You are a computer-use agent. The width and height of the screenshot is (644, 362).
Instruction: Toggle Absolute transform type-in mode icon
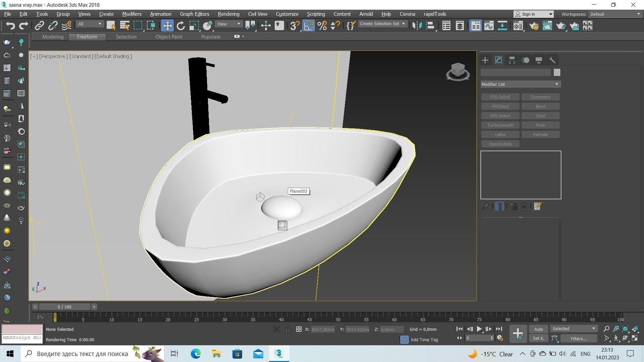click(299, 329)
